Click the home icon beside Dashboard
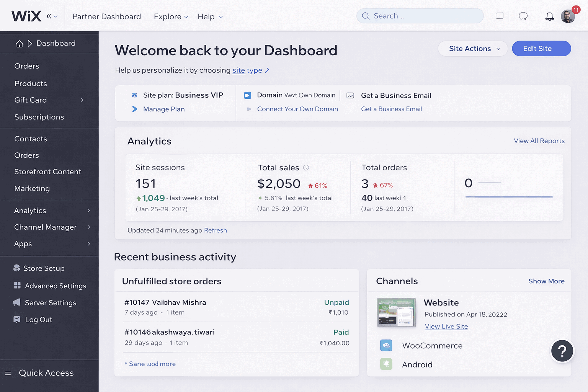 click(x=20, y=44)
